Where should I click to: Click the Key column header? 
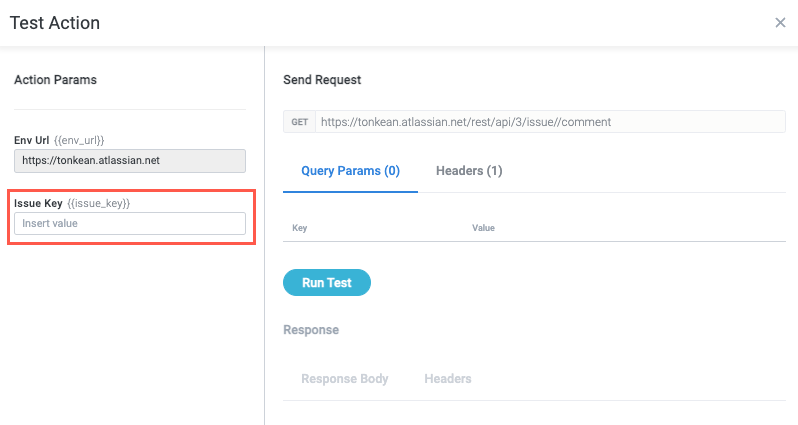[299, 228]
